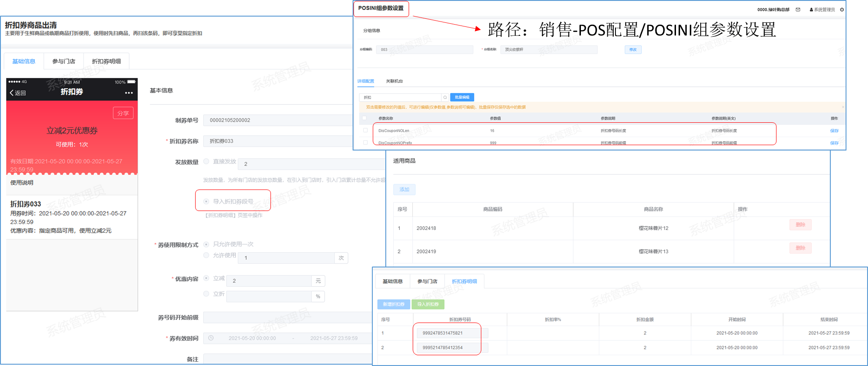Open the mail envelope icon in the header
868x366 pixels.
click(798, 9)
